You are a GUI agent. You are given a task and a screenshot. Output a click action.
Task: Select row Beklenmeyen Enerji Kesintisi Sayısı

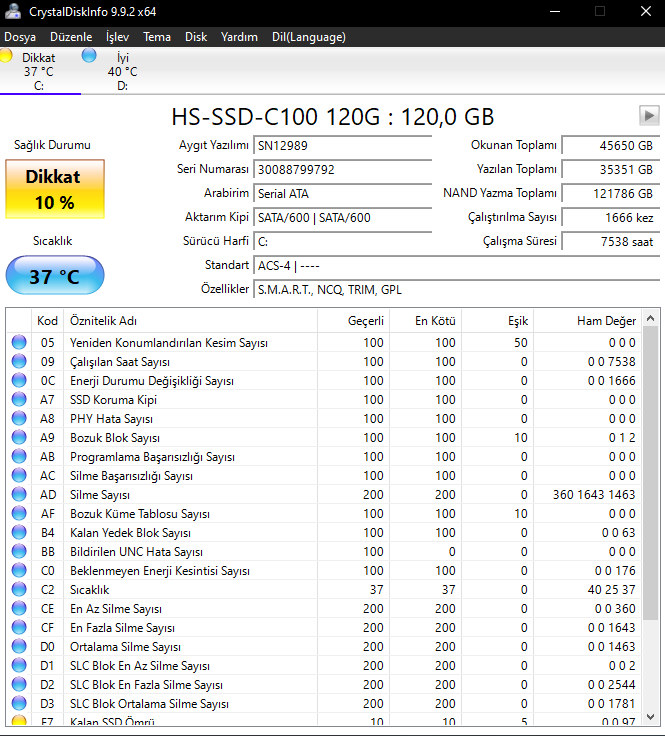[x=324, y=570]
